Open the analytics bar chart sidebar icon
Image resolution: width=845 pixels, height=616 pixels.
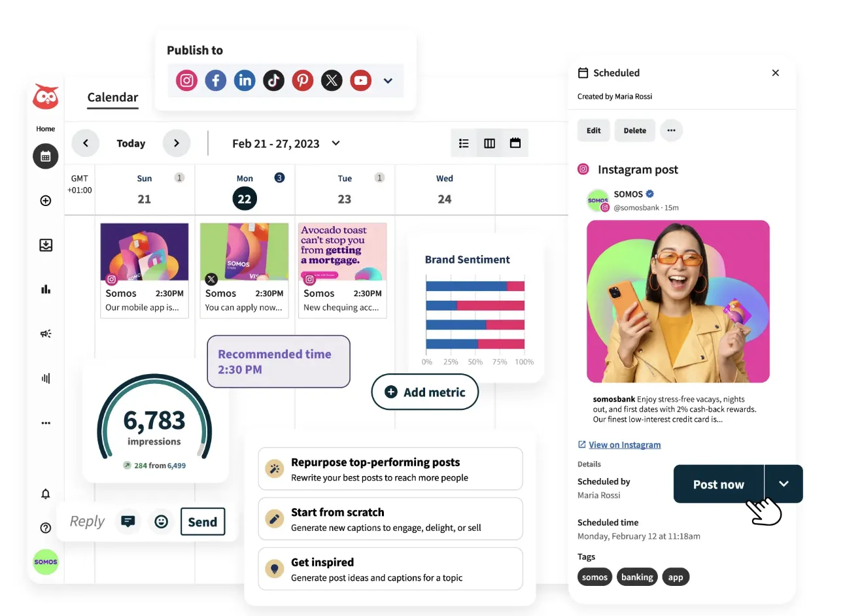click(x=46, y=289)
